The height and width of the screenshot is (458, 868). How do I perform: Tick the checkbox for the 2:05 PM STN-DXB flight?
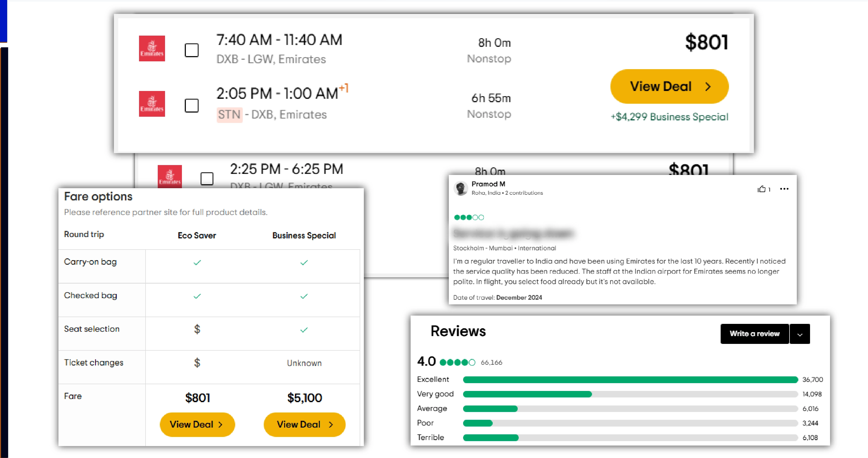coord(192,106)
